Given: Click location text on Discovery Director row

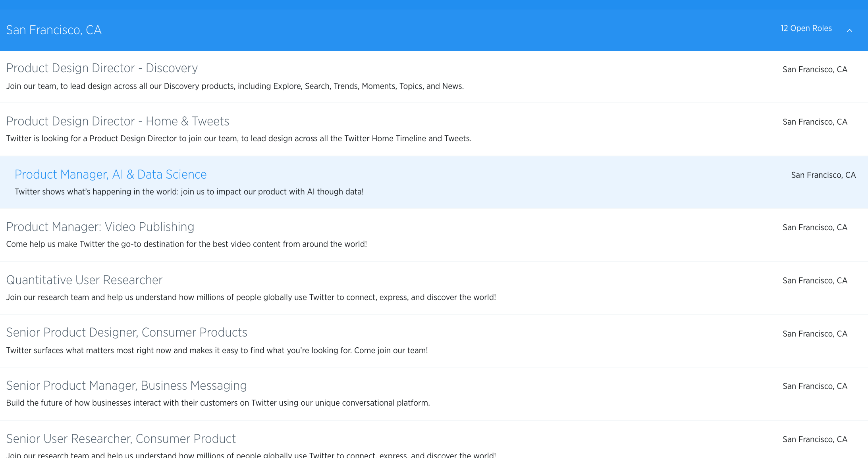Looking at the screenshot, I should coord(815,69).
